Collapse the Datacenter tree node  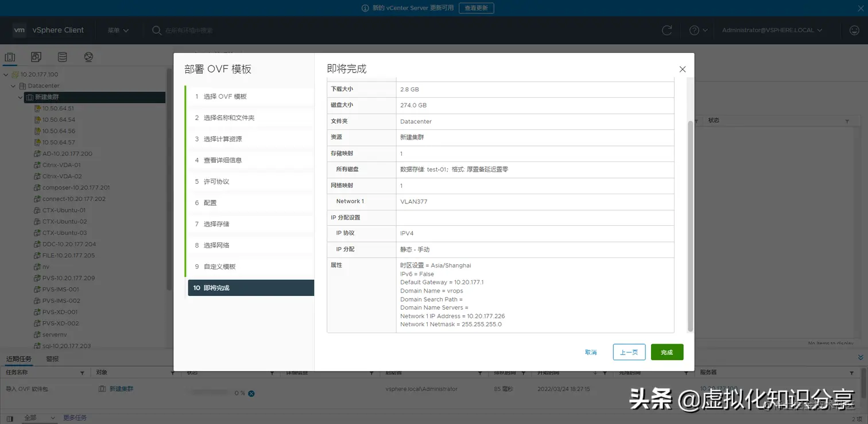(13, 86)
